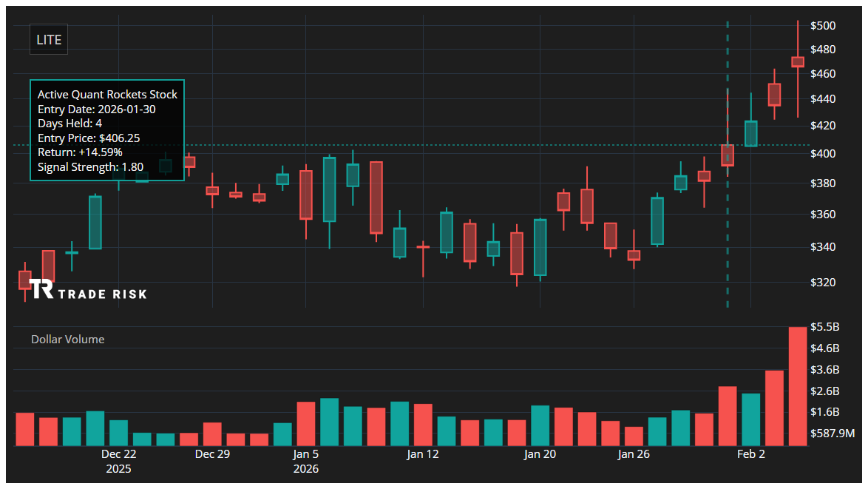Click the 'Jan 5' date label

pyautogui.click(x=306, y=454)
